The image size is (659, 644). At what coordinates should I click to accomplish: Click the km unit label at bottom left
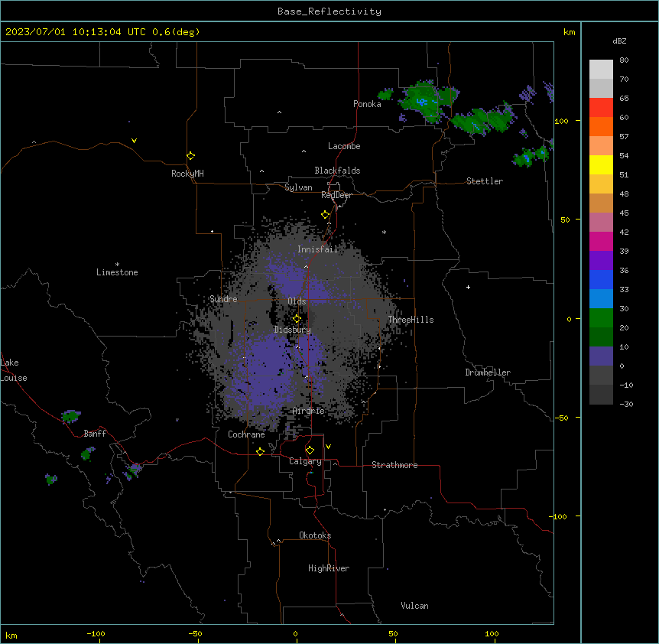click(x=11, y=636)
